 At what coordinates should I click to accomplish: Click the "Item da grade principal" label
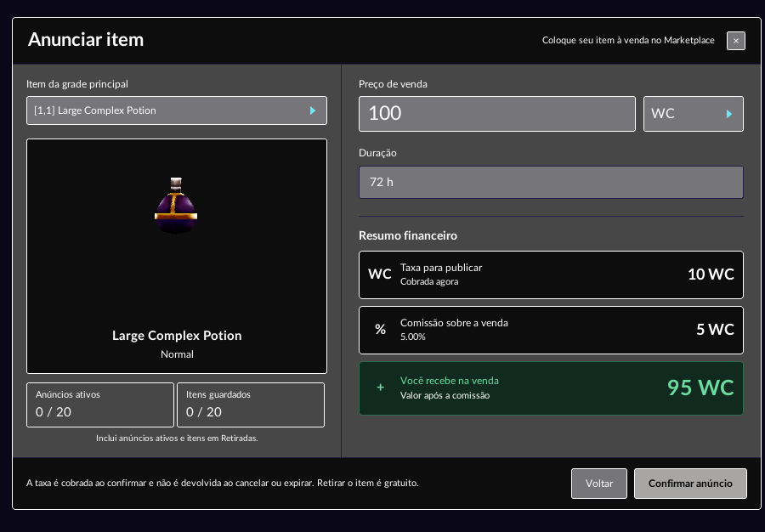pos(77,84)
